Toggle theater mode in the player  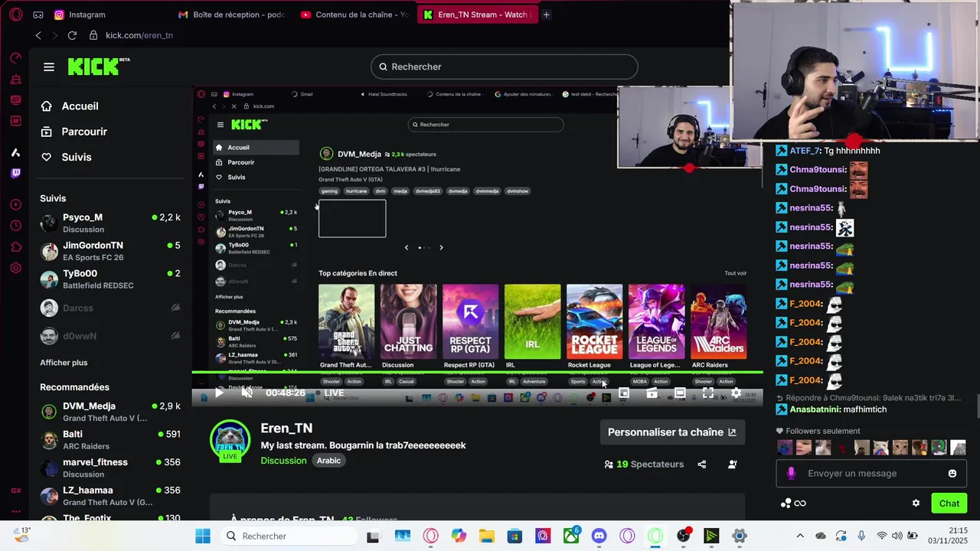pyautogui.click(x=680, y=393)
